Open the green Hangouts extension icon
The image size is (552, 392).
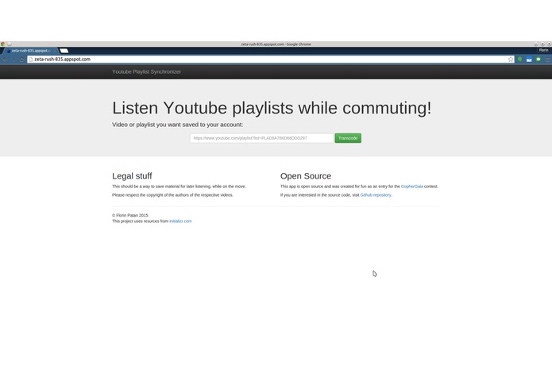point(519,59)
